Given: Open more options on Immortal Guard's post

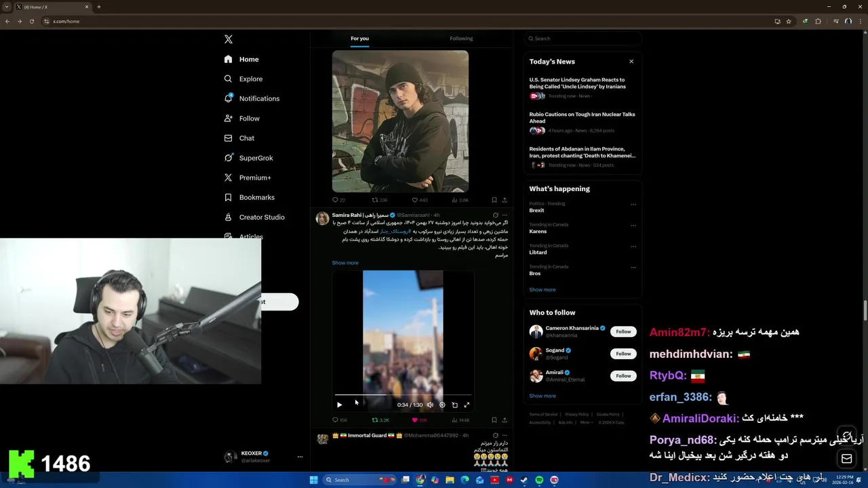Looking at the screenshot, I should tap(505, 435).
